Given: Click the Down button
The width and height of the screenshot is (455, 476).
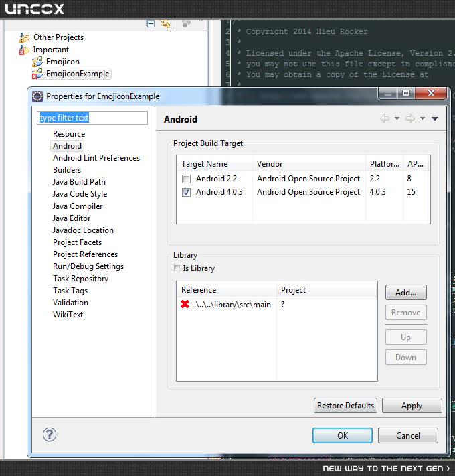Looking at the screenshot, I should (406, 358).
